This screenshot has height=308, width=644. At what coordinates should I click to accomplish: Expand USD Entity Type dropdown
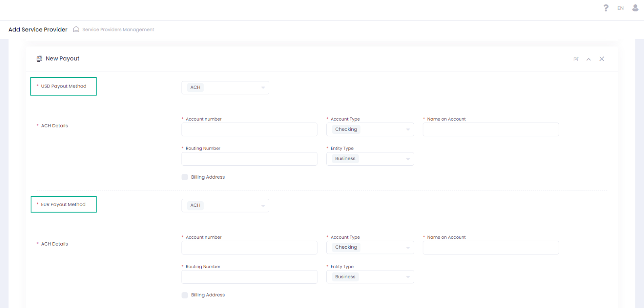(370, 159)
